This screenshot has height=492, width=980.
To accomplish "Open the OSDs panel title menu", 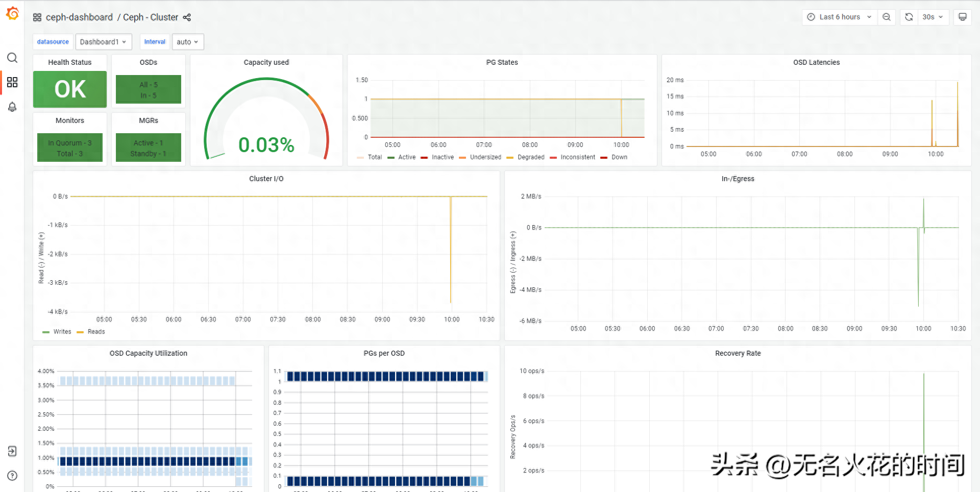I will point(149,62).
